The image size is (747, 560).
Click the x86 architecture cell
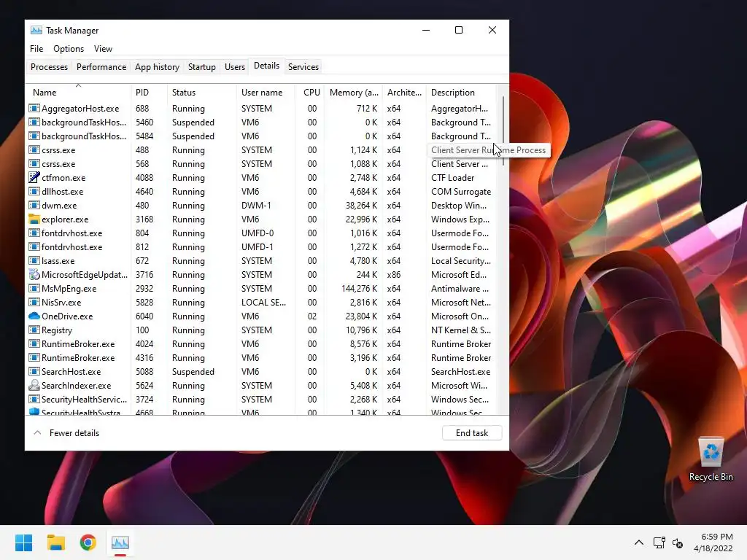(393, 275)
